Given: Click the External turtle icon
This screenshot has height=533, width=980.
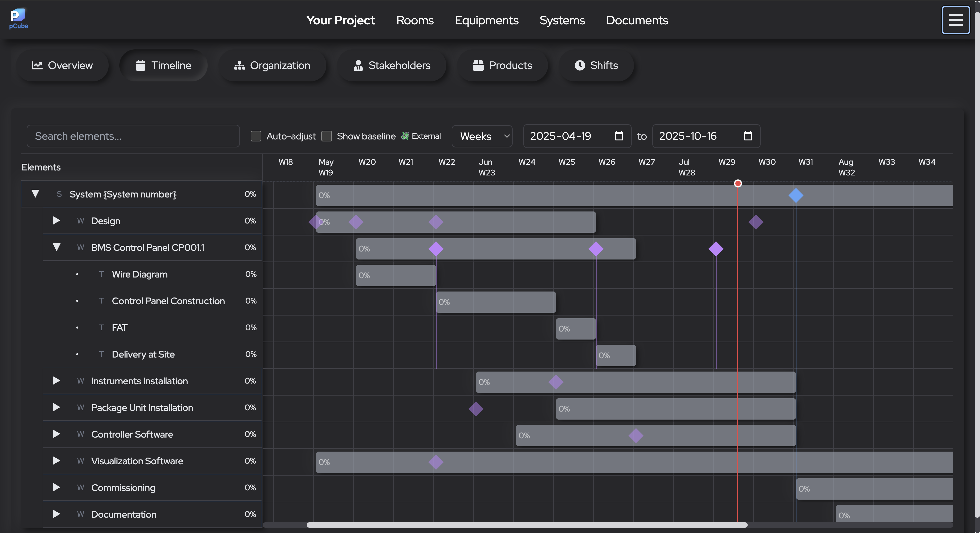Looking at the screenshot, I should click(405, 136).
